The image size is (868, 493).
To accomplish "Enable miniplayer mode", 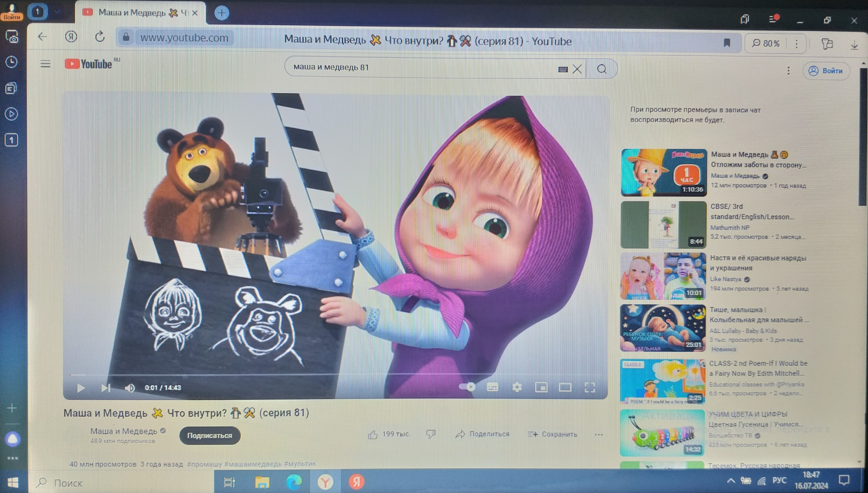I will point(541,387).
